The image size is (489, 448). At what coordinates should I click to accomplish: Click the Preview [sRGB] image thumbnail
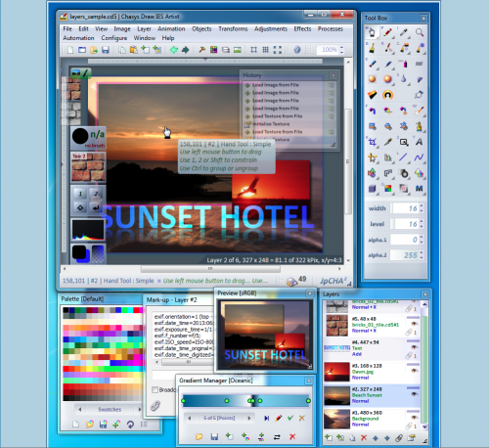click(x=265, y=336)
